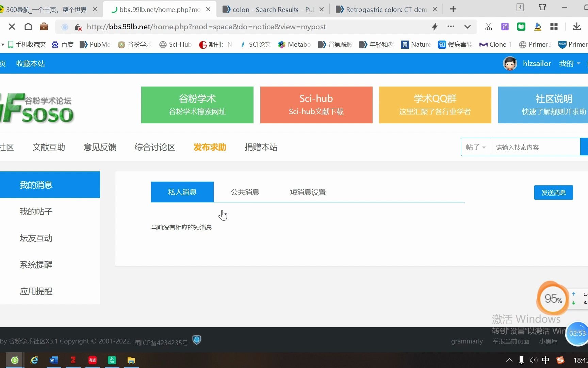Open the Nature bookmark
588x368 pixels.
click(x=416, y=44)
